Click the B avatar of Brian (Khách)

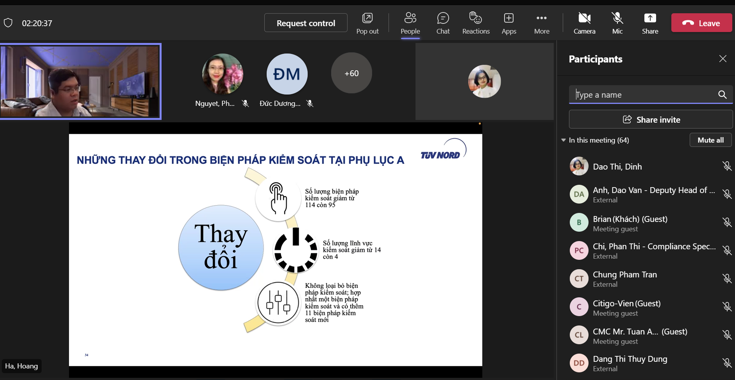tap(579, 222)
